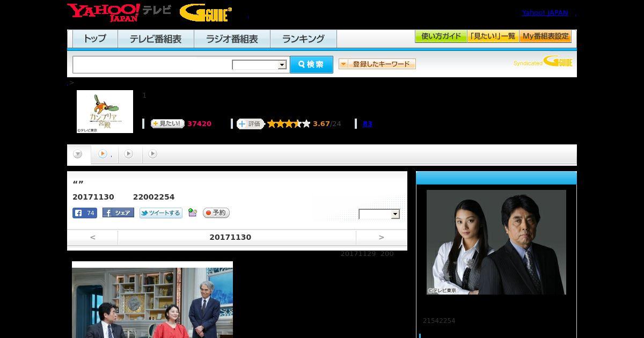Click the ツイートする button

161,213
